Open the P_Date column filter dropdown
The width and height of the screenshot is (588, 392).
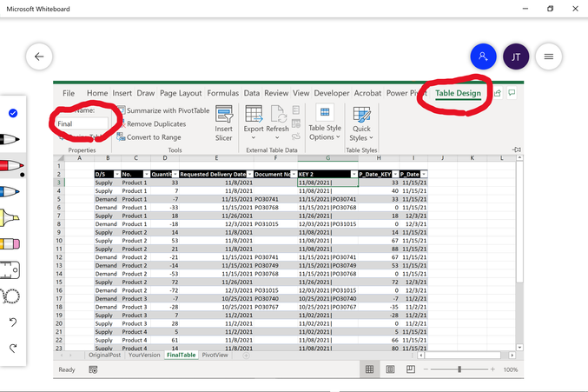point(424,174)
